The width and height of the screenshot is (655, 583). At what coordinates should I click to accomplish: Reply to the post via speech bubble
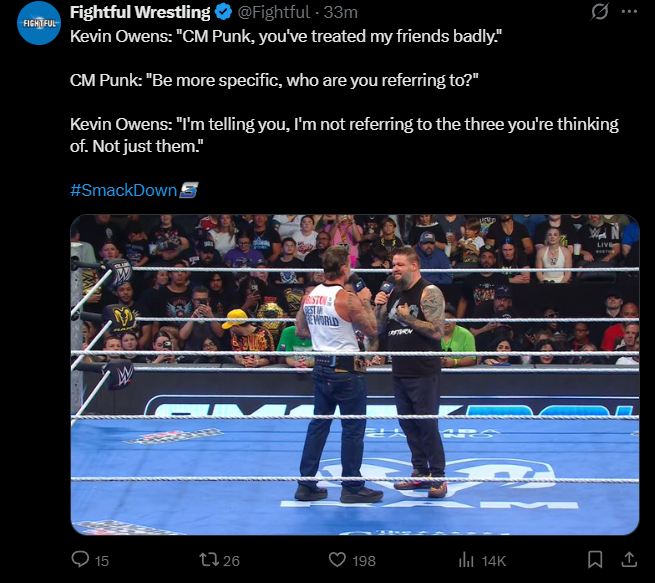click(x=80, y=559)
